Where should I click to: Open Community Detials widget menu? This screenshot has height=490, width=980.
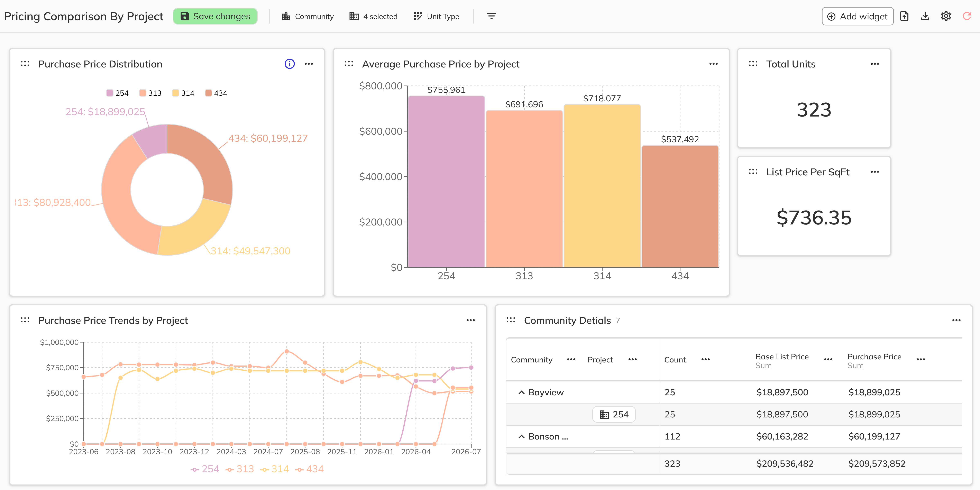(x=956, y=320)
